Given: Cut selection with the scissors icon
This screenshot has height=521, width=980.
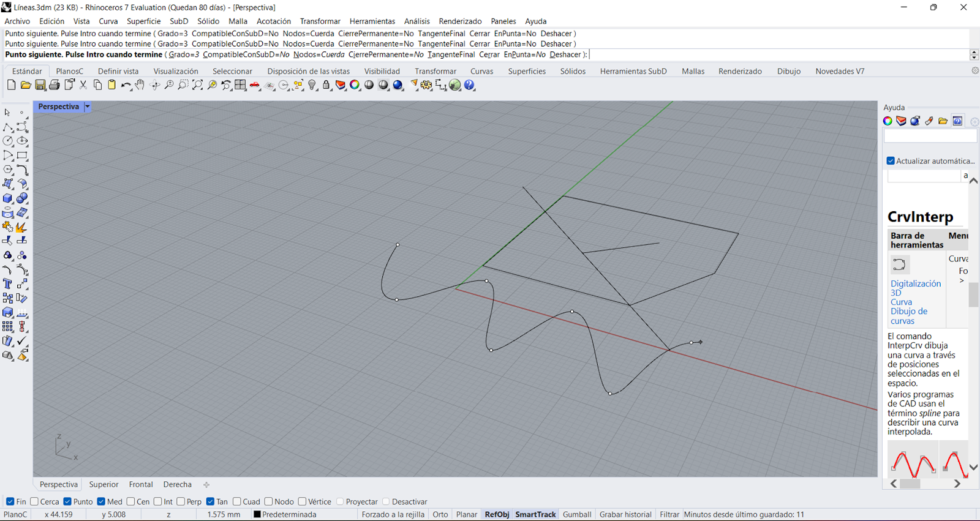Looking at the screenshot, I should (x=83, y=85).
